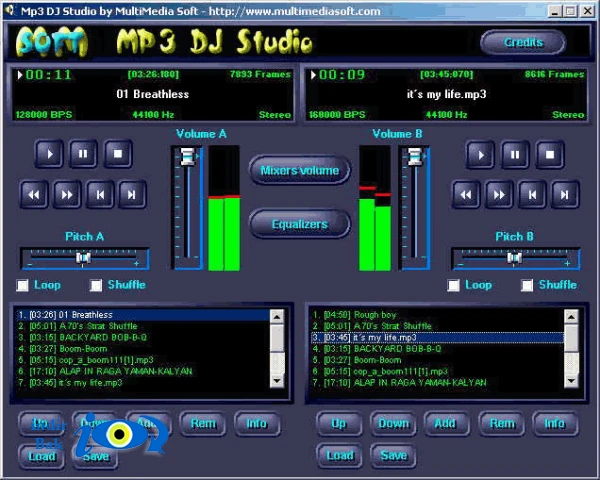The width and height of the screenshot is (600, 480).
Task: Select 'ALAP IN RAGA YAMAN-KALYAN' in deck A playlist
Action: [x=143, y=371]
